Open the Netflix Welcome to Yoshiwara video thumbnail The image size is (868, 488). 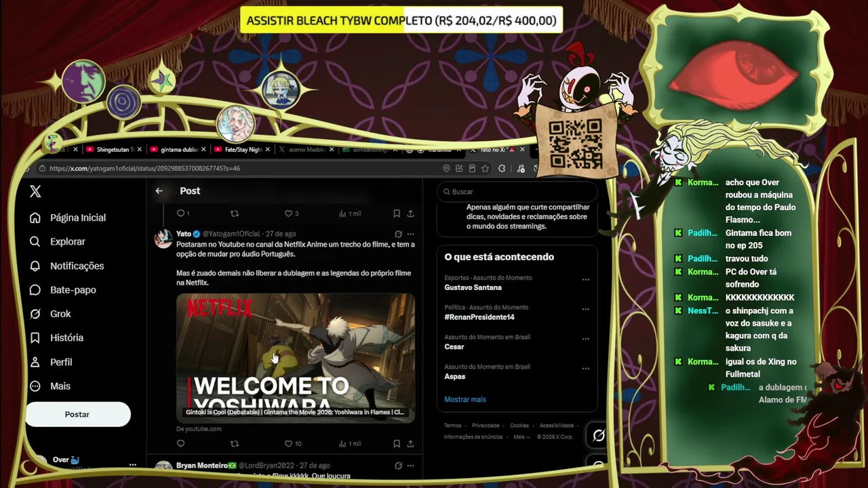tap(296, 358)
